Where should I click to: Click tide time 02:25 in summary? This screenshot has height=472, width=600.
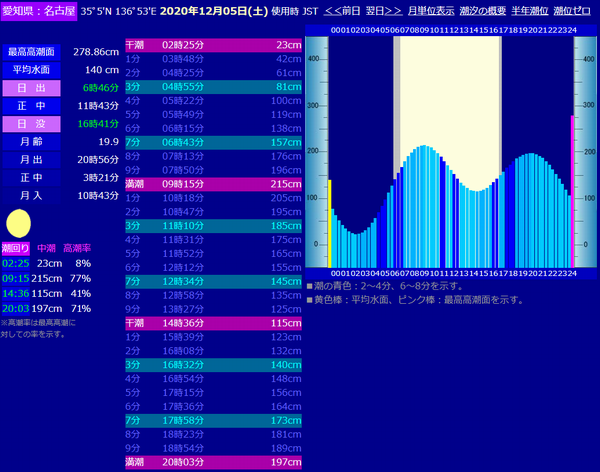[x=15, y=264]
